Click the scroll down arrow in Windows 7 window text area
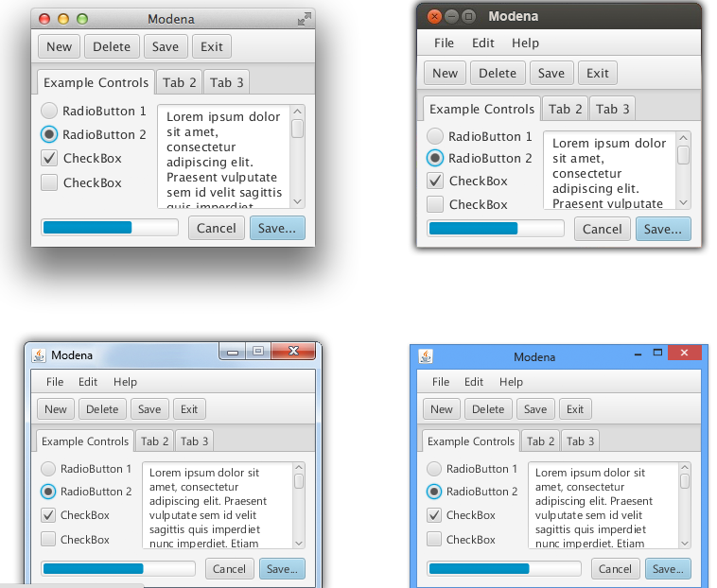This screenshot has width=717, height=588. [x=299, y=544]
